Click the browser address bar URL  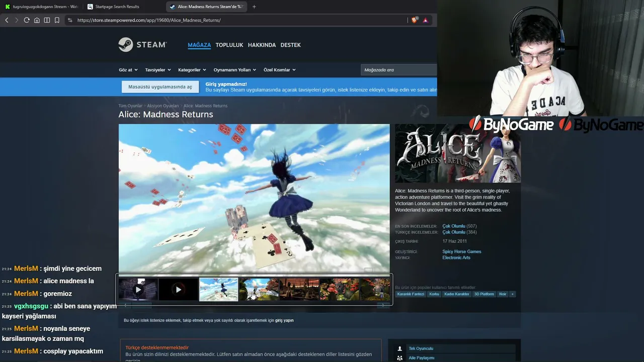coord(149,20)
